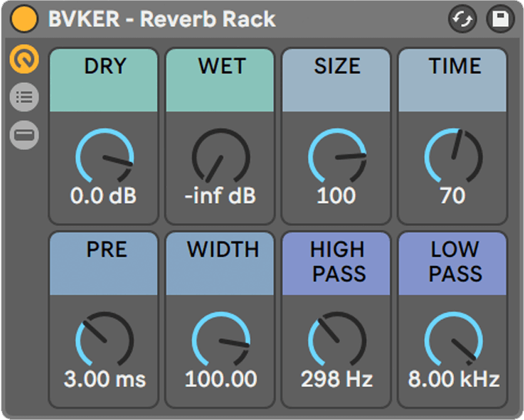The height and width of the screenshot is (420, 524).
Task: Click the SIZE macro knob
Action: click(x=337, y=156)
